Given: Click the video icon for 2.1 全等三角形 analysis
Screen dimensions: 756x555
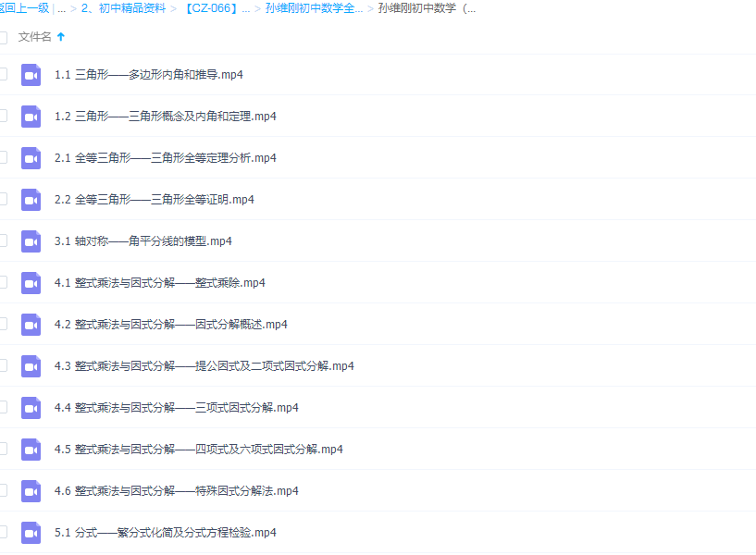Looking at the screenshot, I should point(31,157).
